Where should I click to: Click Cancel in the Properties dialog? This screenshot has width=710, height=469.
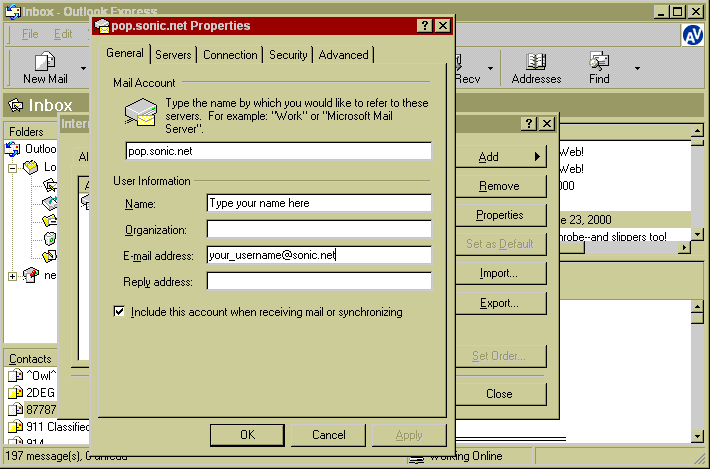click(x=328, y=435)
